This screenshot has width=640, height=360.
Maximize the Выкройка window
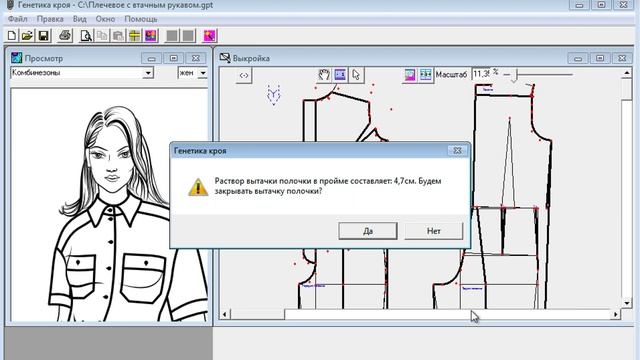pos(600,58)
